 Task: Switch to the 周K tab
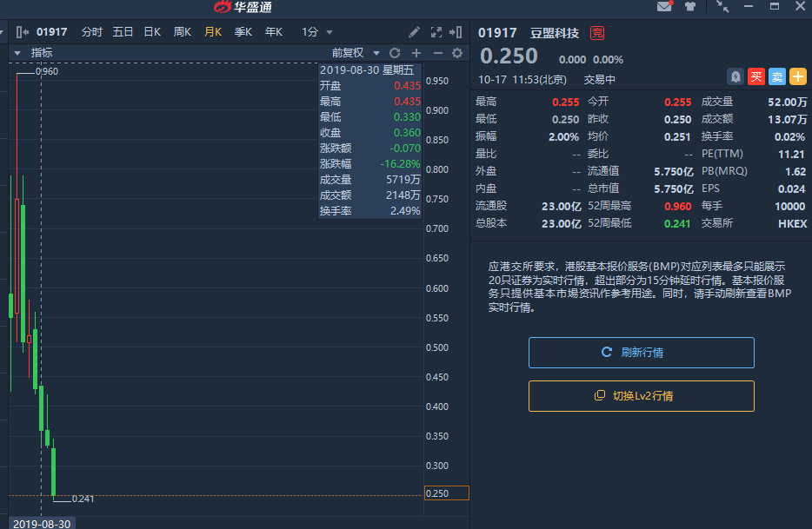[183, 32]
